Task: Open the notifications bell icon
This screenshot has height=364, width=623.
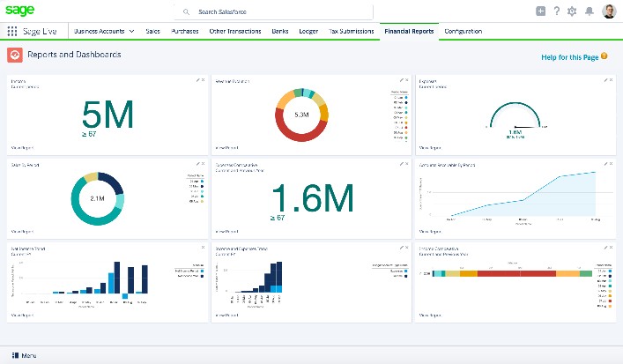Action: click(x=590, y=11)
